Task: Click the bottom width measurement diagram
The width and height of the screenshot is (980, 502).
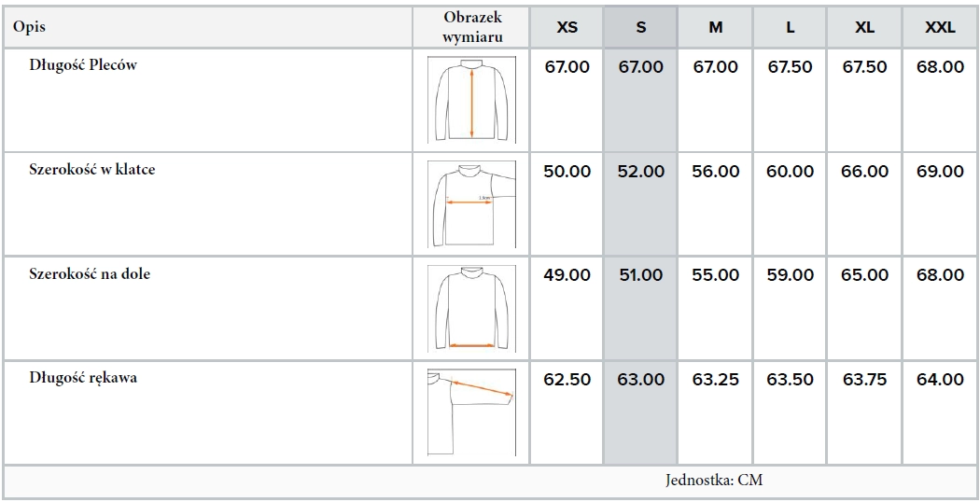Action: [x=471, y=307]
